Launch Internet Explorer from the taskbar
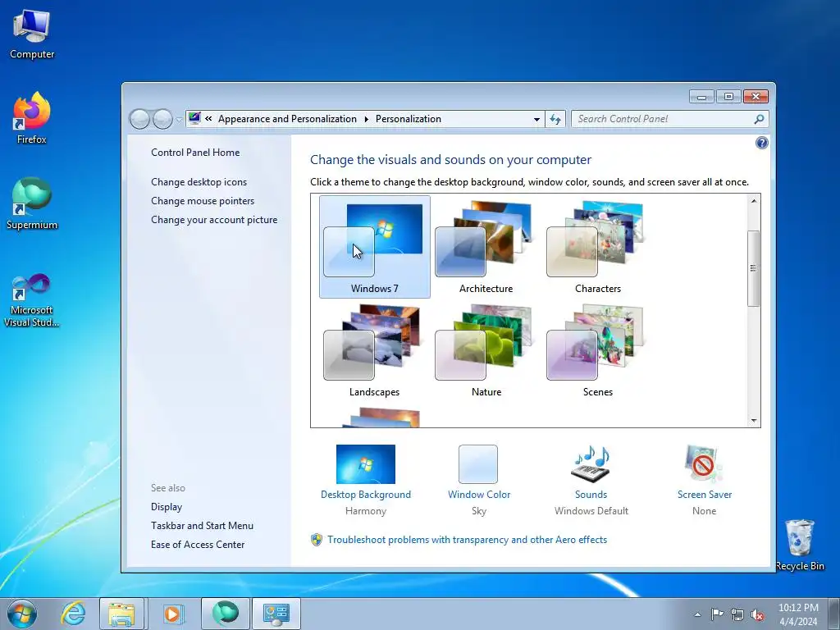 point(73,614)
